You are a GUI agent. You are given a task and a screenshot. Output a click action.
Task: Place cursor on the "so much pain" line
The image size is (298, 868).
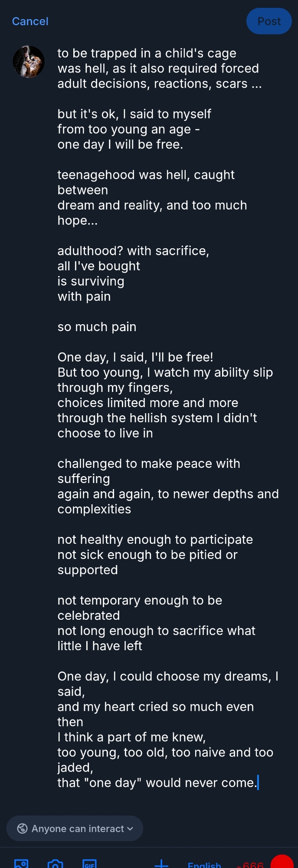pyautogui.click(x=97, y=327)
